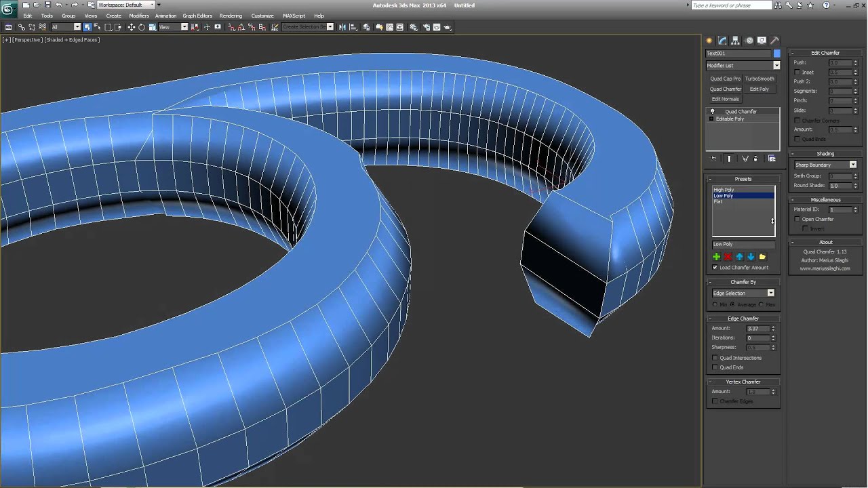Image resolution: width=868 pixels, height=488 pixels.
Task: Open presets folder yellow icon
Action: (x=762, y=257)
